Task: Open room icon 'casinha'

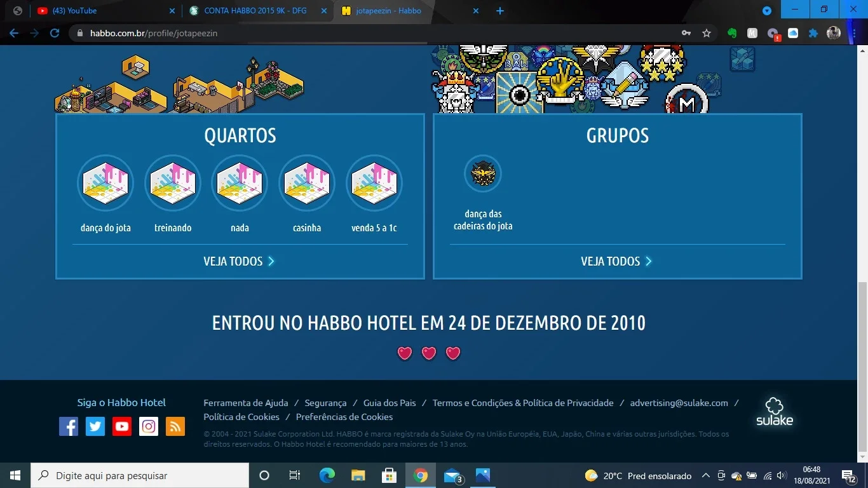Action: click(307, 183)
